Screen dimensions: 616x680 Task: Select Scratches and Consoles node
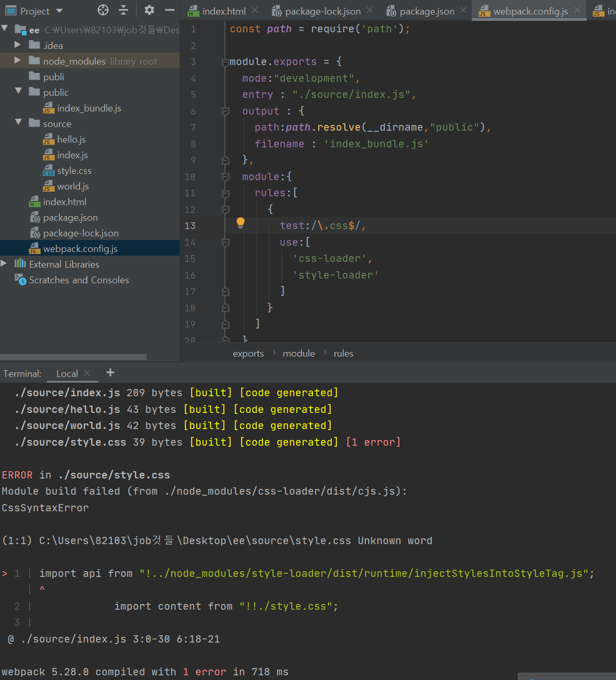tap(79, 280)
